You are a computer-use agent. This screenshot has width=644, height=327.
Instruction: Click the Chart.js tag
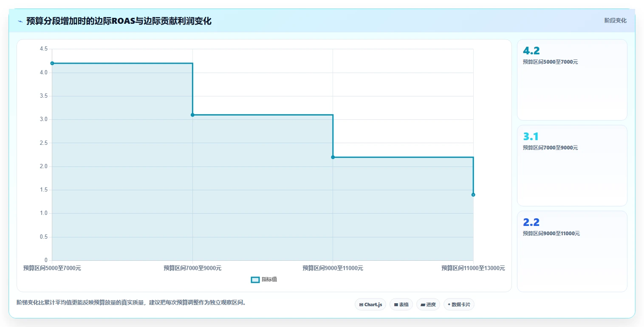click(x=370, y=304)
